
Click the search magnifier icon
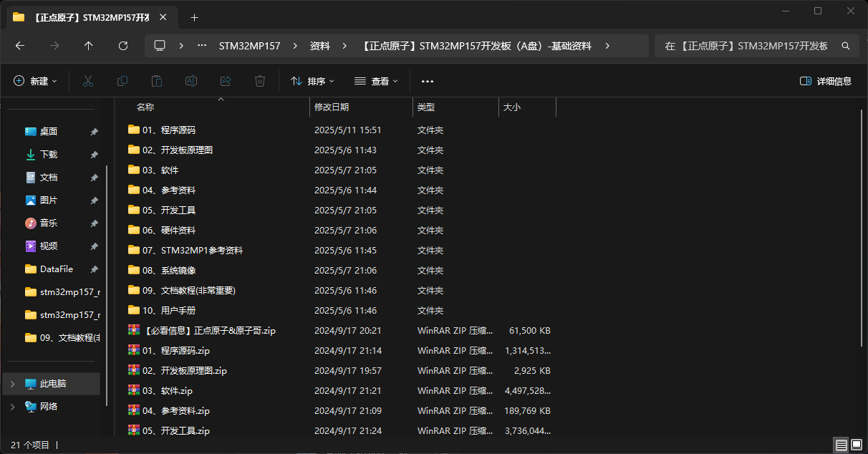pyautogui.click(x=846, y=46)
